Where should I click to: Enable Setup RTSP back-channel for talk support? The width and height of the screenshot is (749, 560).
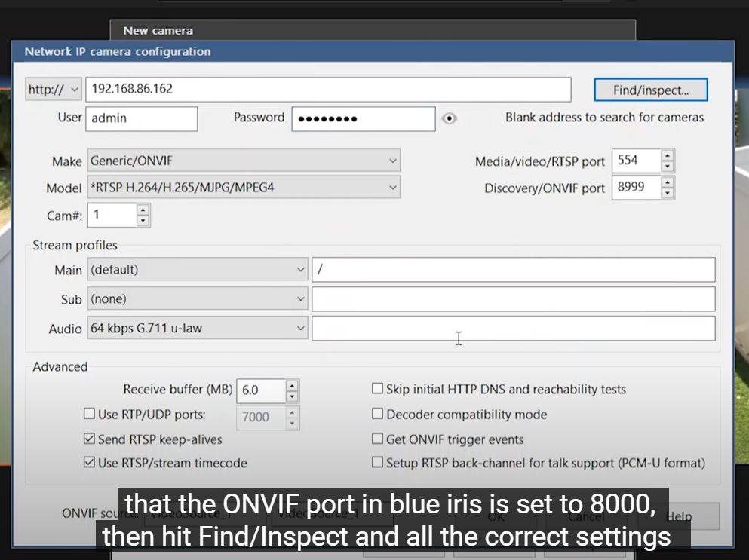click(377, 463)
